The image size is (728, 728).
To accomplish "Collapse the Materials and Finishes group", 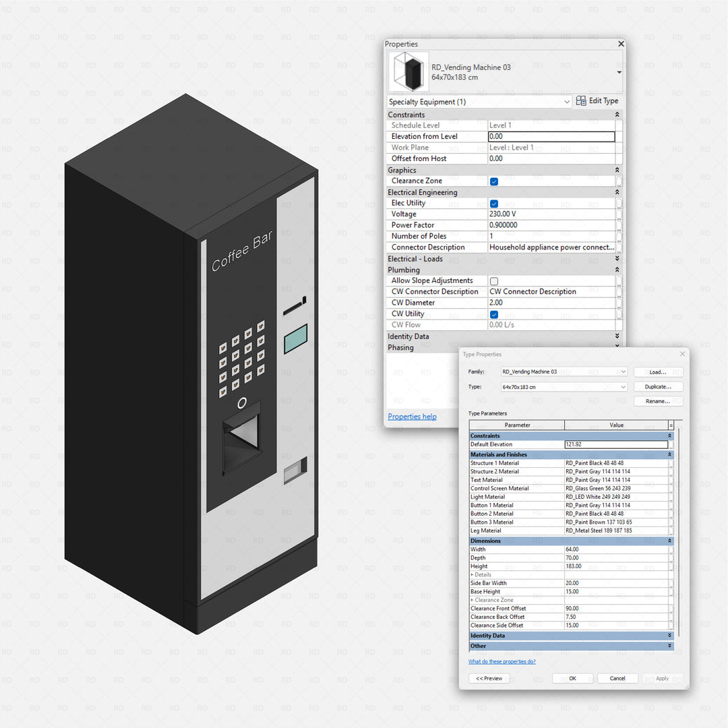I will [x=669, y=454].
